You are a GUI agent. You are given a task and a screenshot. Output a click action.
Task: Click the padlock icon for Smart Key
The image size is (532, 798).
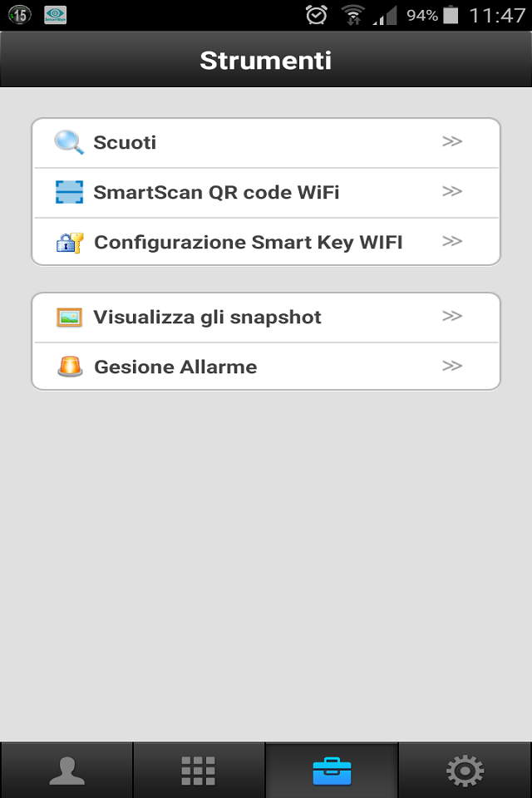pos(71,241)
